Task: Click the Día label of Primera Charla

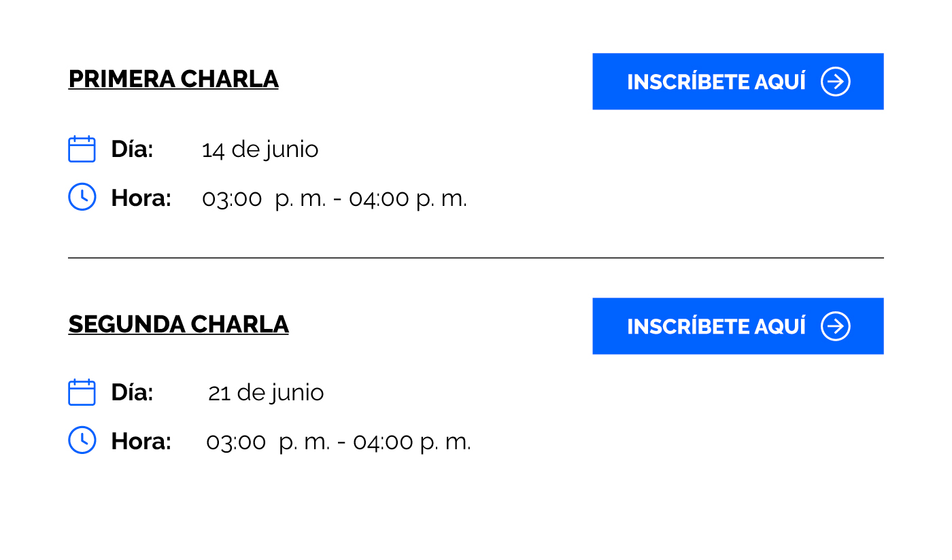Action: point(132,149)
